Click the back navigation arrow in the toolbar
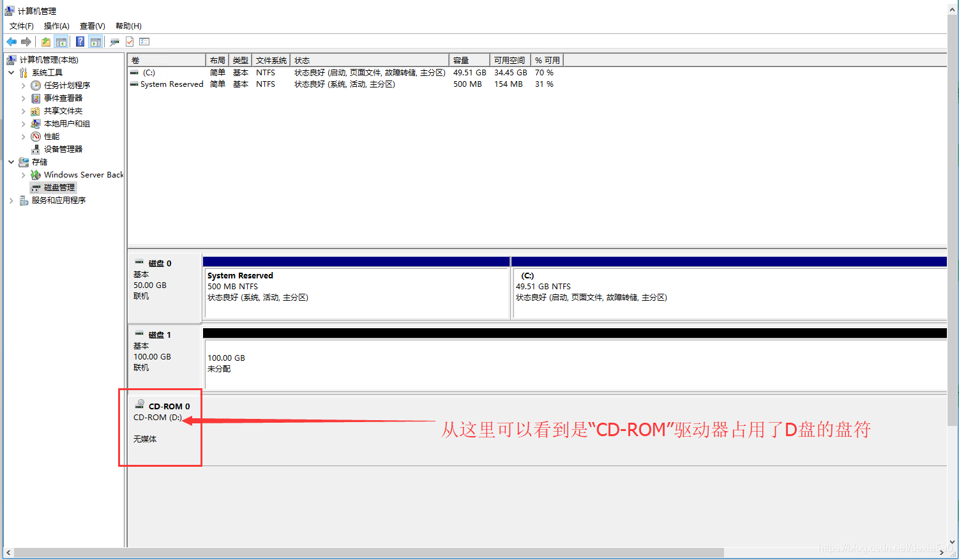959x560 pixels. (11, 42)
